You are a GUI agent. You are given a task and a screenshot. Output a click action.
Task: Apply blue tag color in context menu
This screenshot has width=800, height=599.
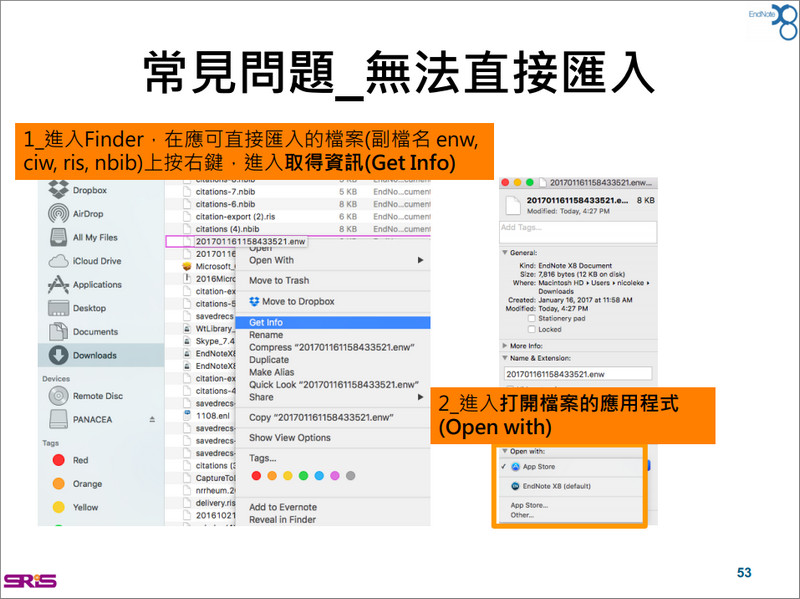(x=319, y=476)
